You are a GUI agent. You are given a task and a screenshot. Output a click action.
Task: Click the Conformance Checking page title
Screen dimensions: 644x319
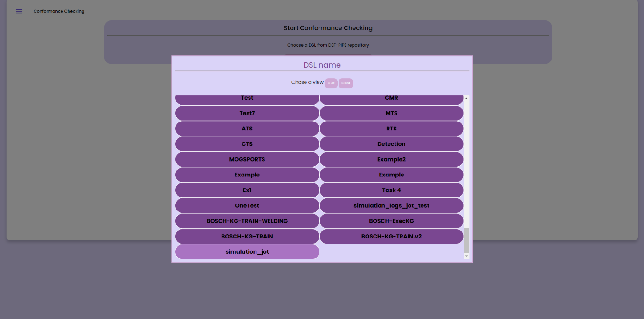click(59, 11)
